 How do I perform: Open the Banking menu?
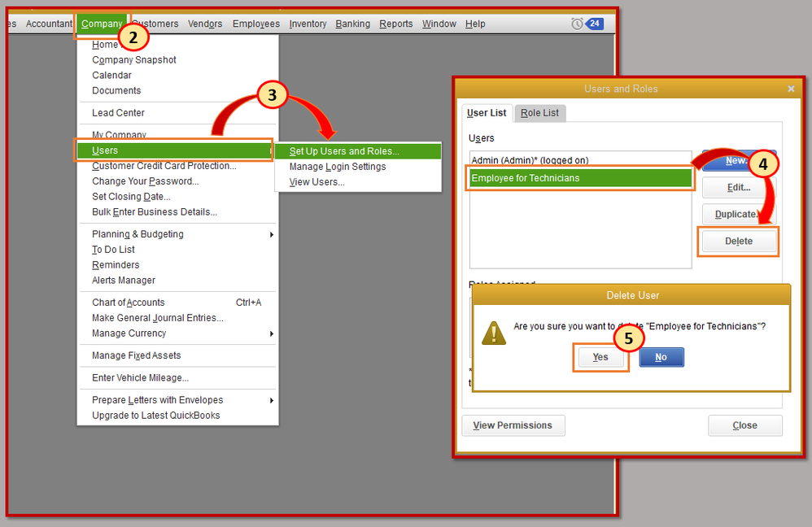352,24
